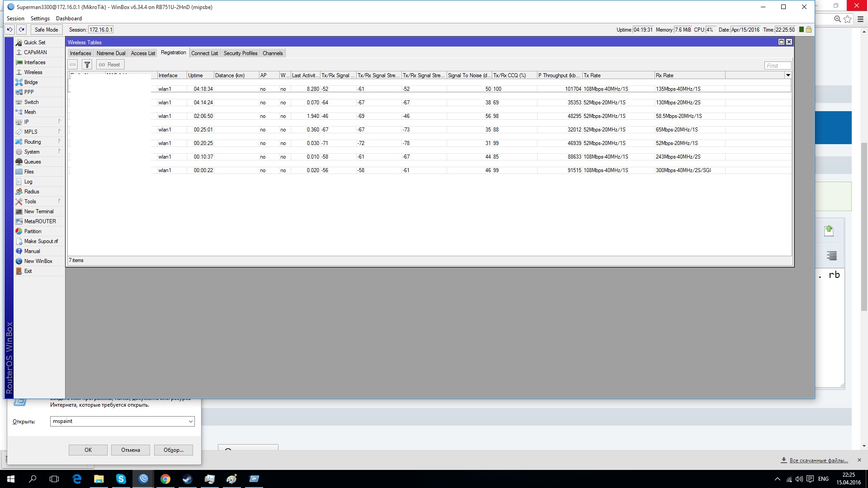Click the Find search field

pos(778,66)
